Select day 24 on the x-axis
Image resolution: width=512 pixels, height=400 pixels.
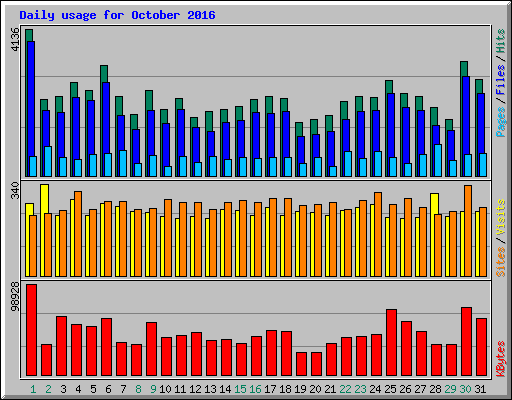pos(375,389)
